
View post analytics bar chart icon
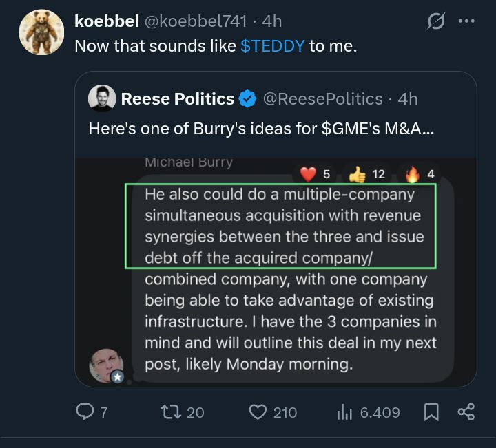[x=344, y=412]
